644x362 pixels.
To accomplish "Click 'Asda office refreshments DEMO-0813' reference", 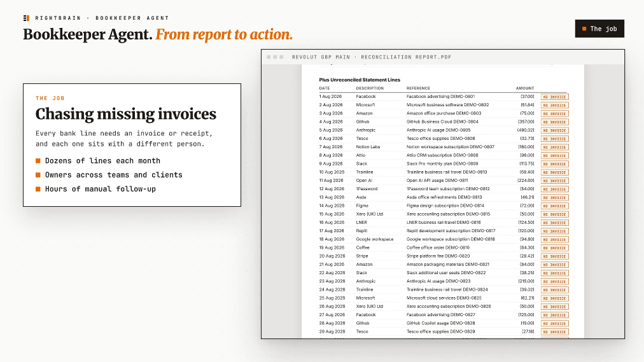I will coord(444,197).
